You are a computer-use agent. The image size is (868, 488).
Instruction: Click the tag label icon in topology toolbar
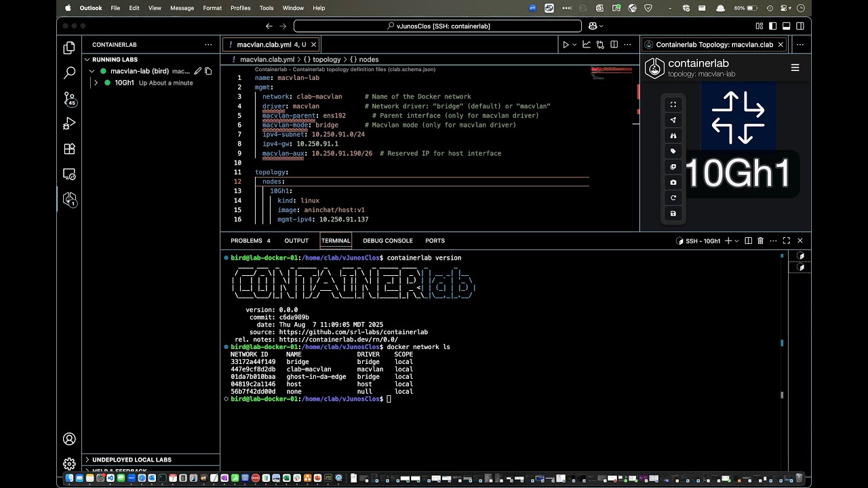point(673,151)
